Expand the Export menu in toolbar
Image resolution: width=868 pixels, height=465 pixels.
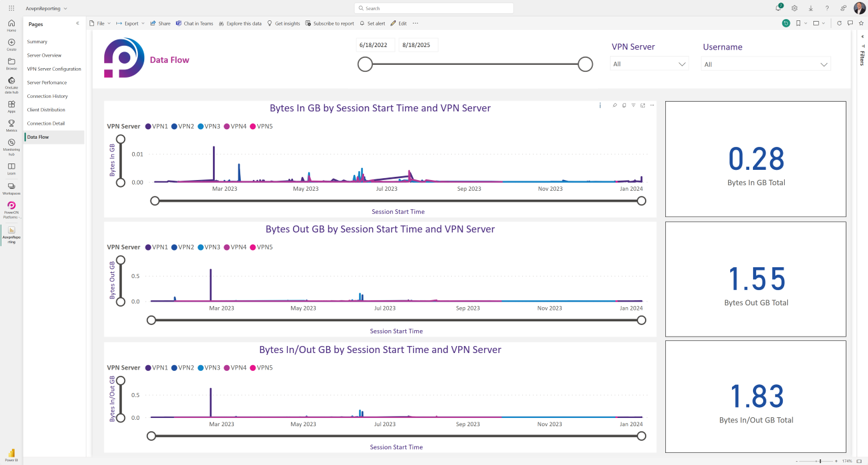[x=131, y=24]
